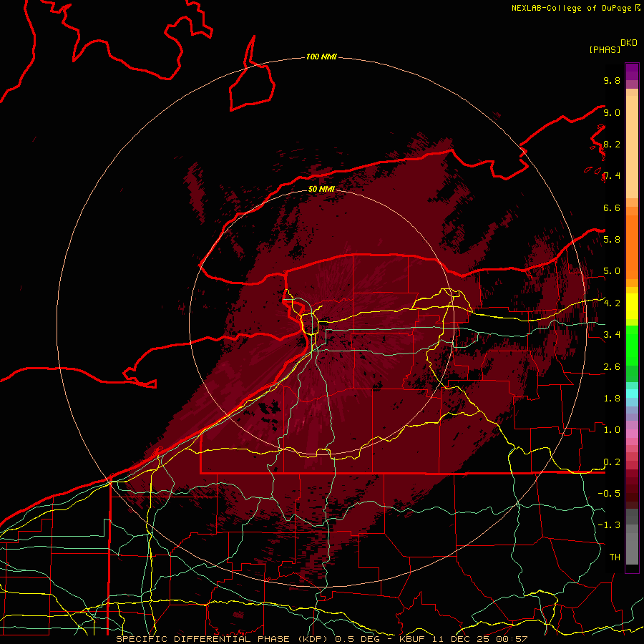The width and height of the screenshot is (644, 644).
Task: Click the DKD units label above color bar
Action: [629, 43]
